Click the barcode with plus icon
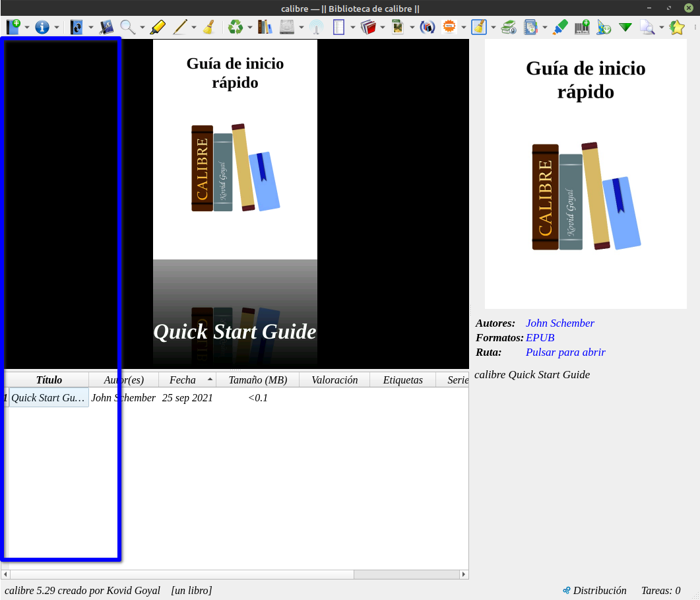The width and height of the screenshot is (700, 600). [x=582, y=27]
